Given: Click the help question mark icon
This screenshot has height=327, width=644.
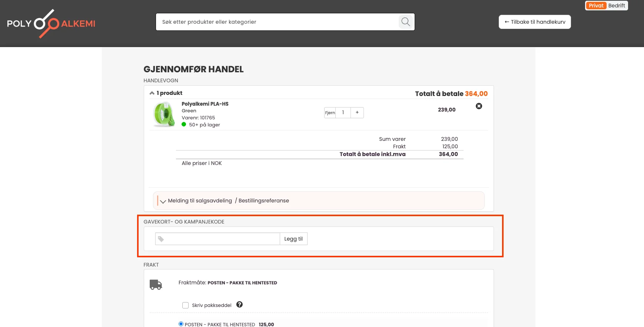Looking at the screenshot, I should coord(239,304).
